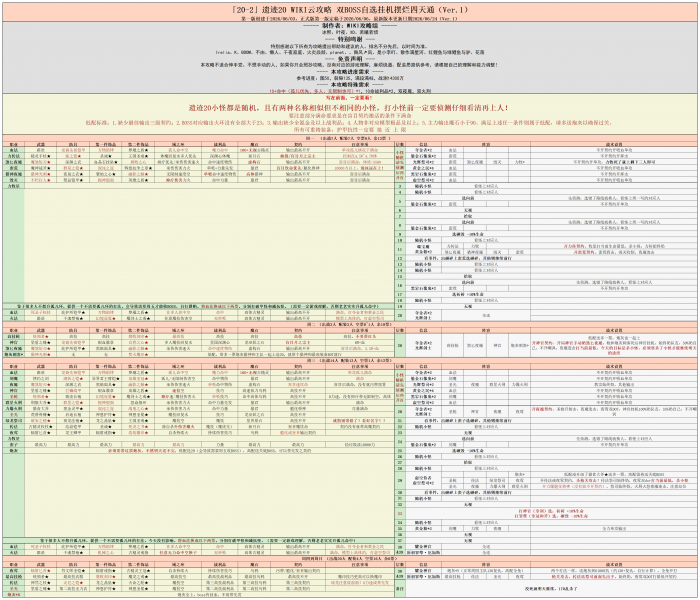Select the large red warning about 遗迹20小怪 being random

(350, 108)
